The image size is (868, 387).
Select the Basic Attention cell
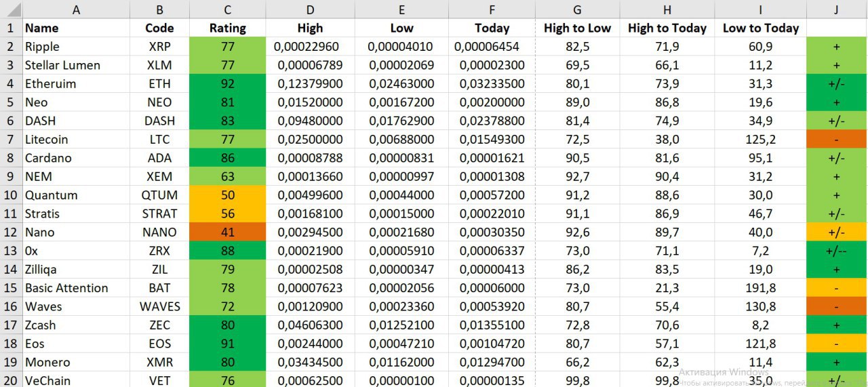pyautogui.click(x=76, y=288)
